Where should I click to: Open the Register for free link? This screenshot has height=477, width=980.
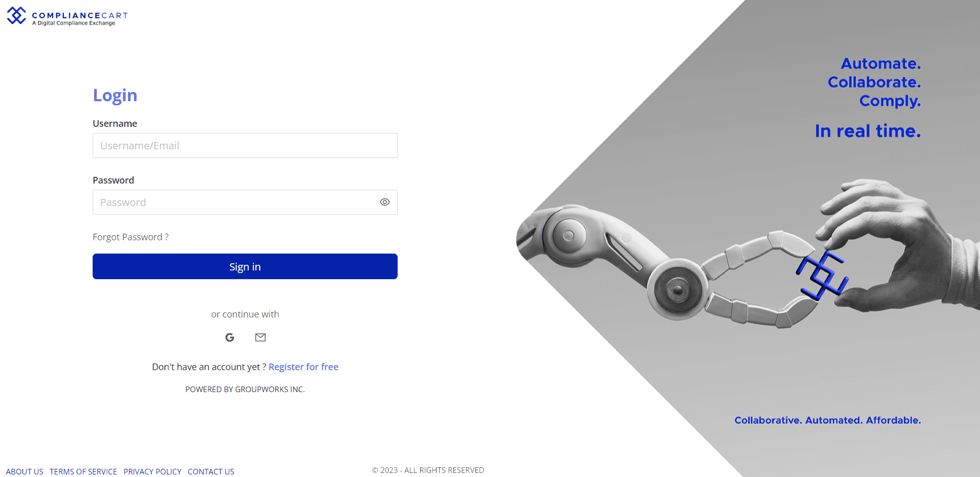coord(303,367)
